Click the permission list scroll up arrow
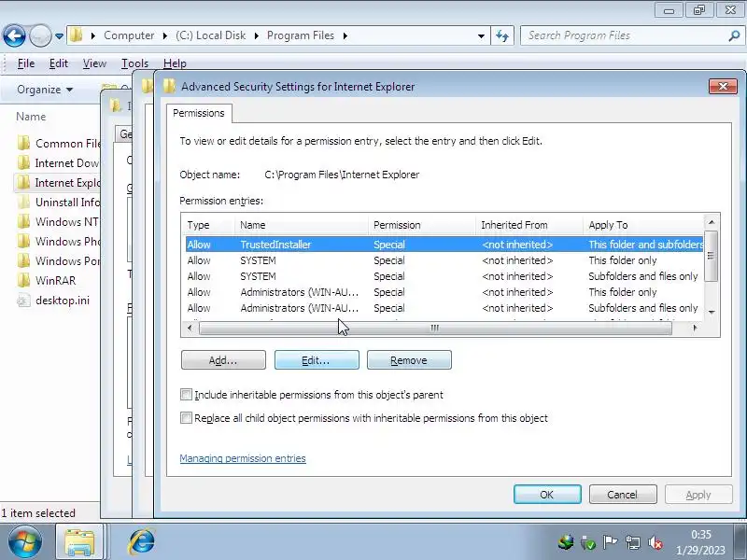The image size is (747, 560). pyautogui.click(x=712, y=222)
